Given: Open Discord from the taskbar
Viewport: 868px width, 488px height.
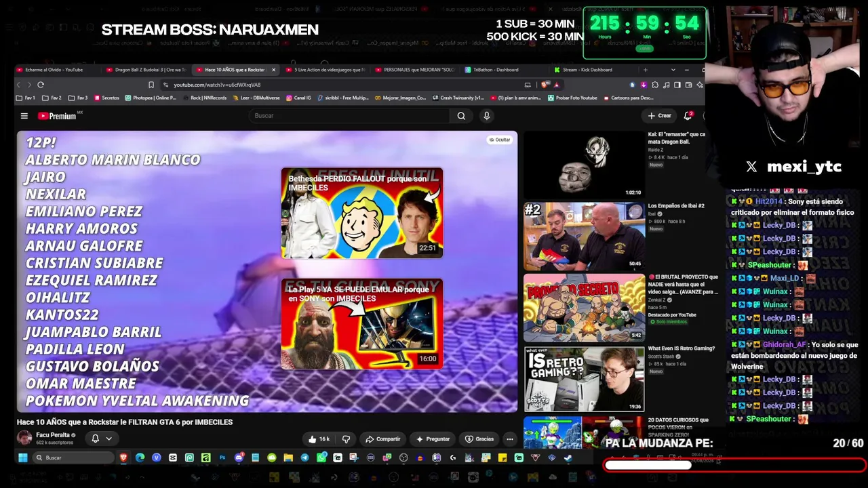Looking at the screenshot, I should pyautogui.click(x=239, y=457).
